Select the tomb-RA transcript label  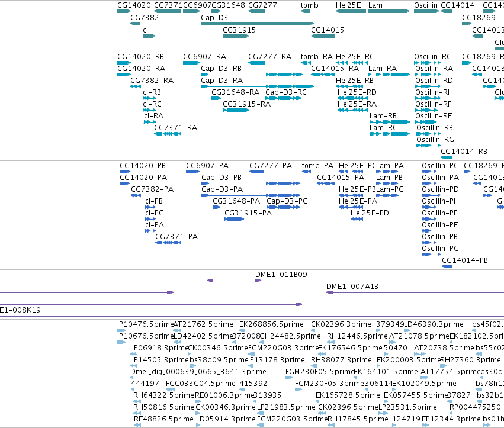coord(317,57)
